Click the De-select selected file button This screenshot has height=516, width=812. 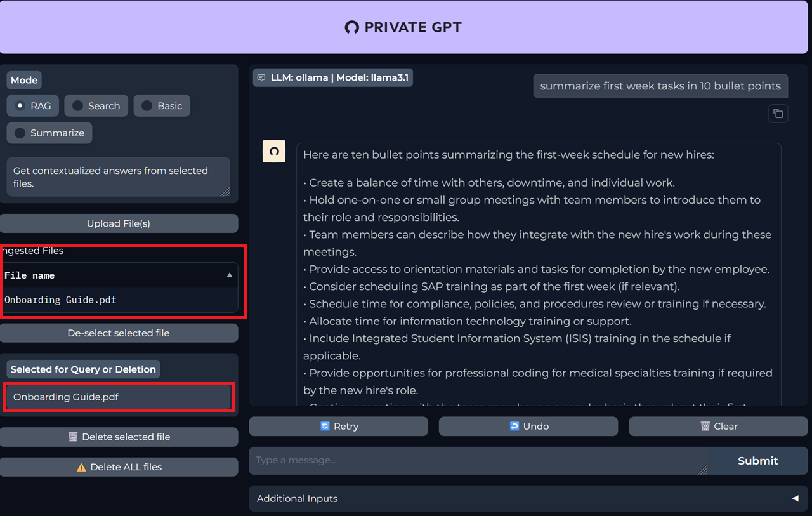(119, 333)
